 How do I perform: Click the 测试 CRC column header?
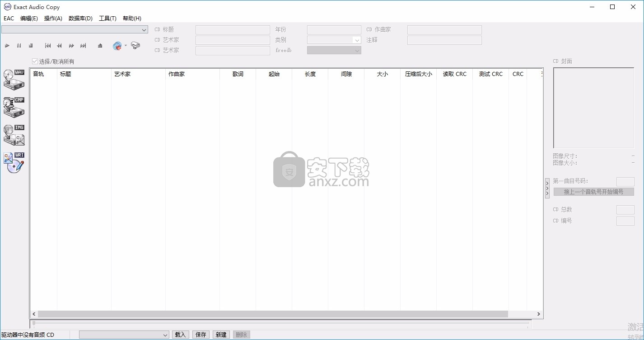tap(491, 74)
